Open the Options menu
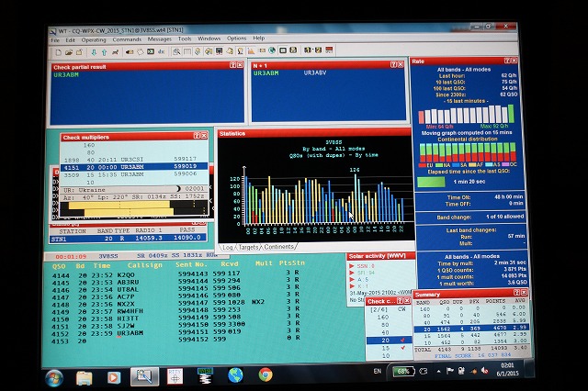588x391 pixels. 236,39
